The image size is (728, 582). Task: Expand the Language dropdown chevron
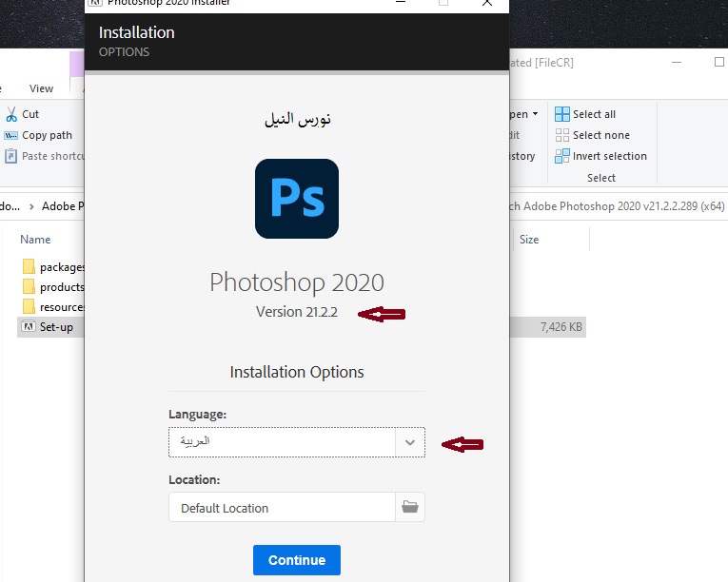[410, 442]
